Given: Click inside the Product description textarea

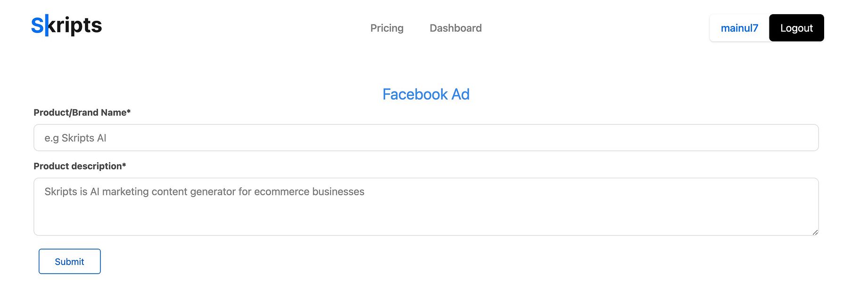Looking at the screenshot, I should 426,207.
